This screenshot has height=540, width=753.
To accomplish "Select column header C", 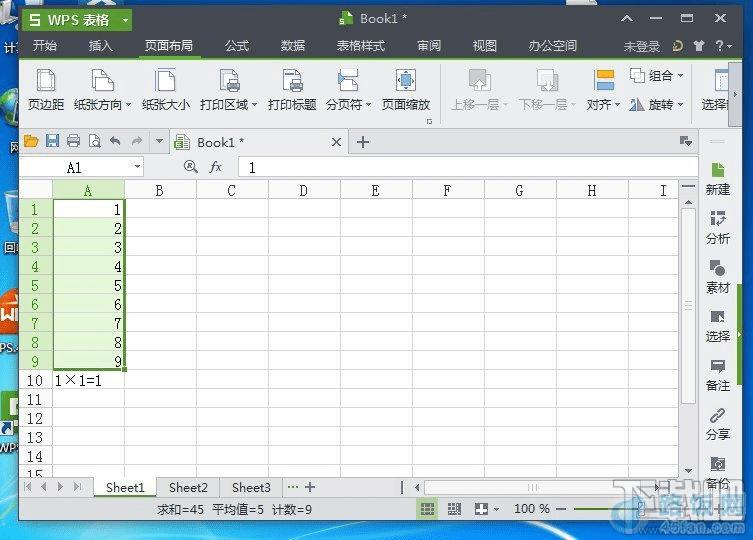I will 232,191.
